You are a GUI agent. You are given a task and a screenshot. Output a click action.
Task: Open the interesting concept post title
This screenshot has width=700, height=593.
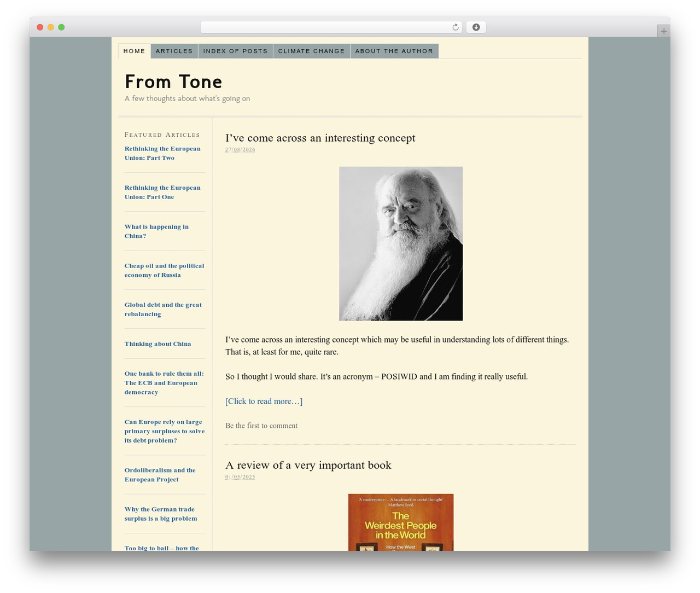[320, 138]
